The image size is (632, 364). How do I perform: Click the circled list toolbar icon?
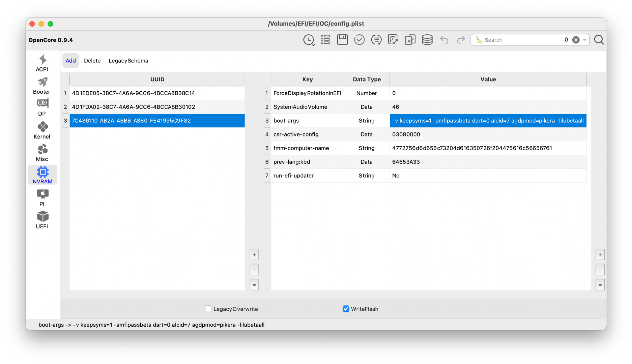376,40
